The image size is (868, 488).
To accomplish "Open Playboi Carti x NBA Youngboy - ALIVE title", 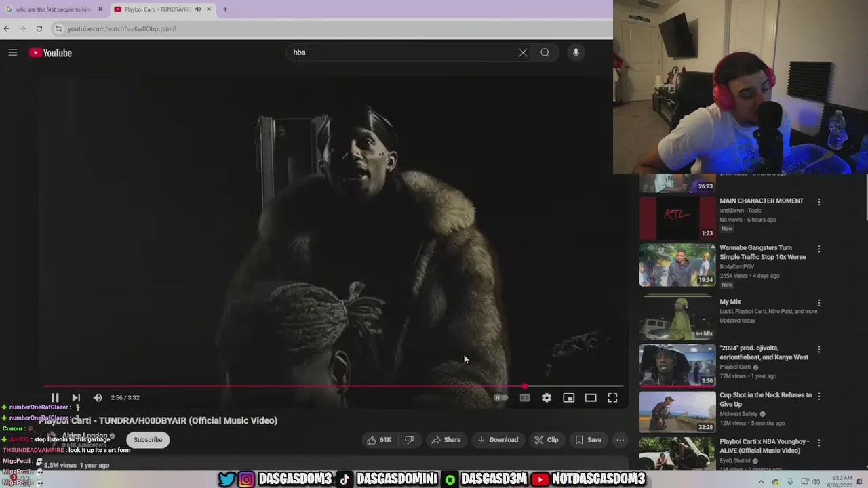I will (x=765, y=446).
